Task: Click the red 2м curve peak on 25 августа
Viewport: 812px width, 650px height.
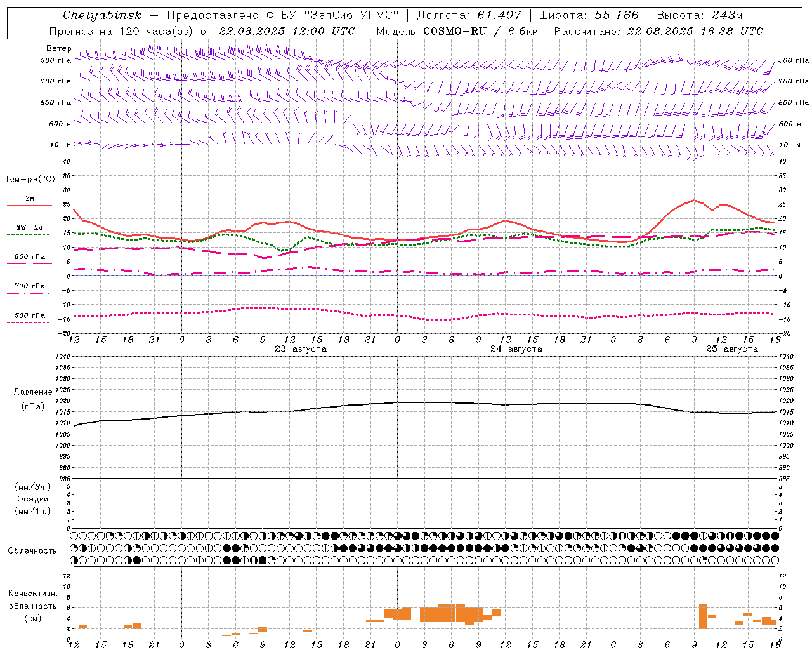Action: [694, 200]
